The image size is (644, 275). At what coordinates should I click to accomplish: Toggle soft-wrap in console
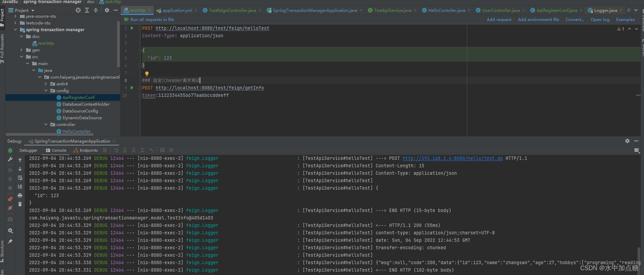coord(20,178)
